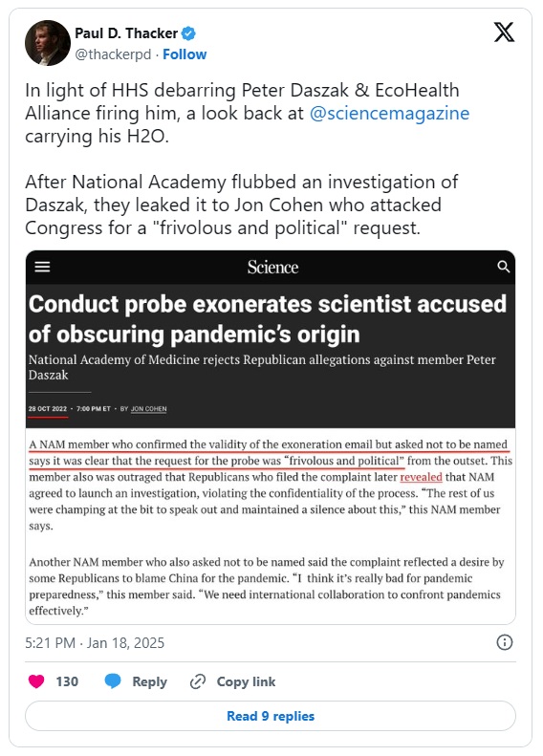The image size is (543, 756).
Task: Click the Reply text label
Action: click(149, 681)
